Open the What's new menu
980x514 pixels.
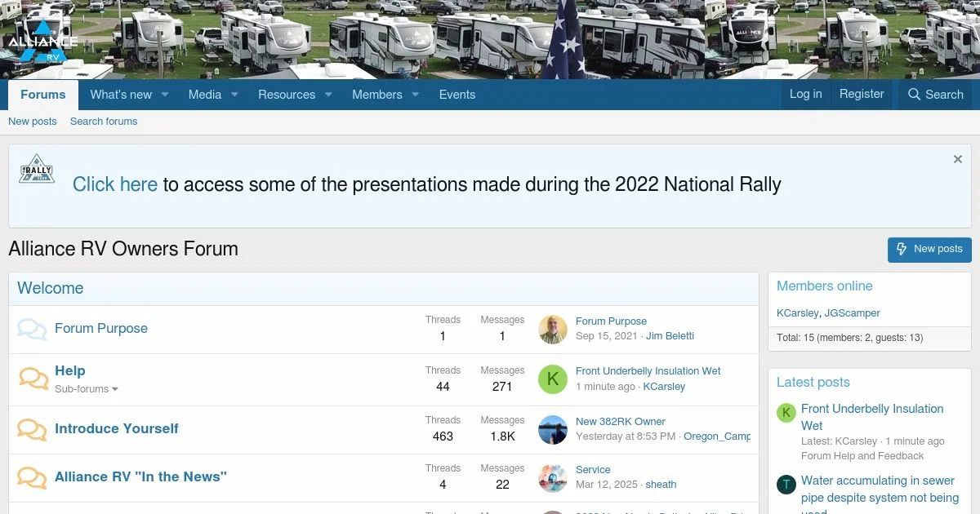(121, 95)
